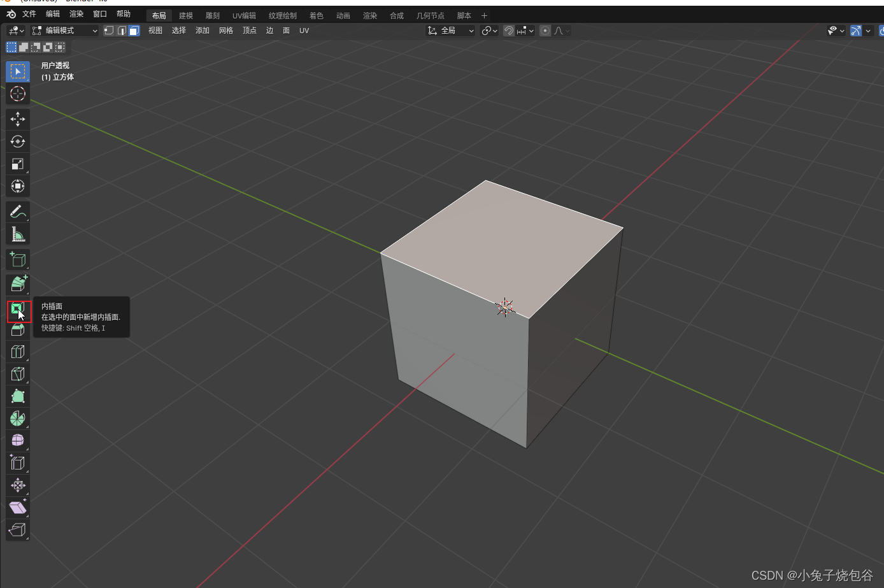The height and width of the screenshot is (588, 884).
Task: Select the Measure ruler tool
Action: pyautogui.click(x=18, y=234)
